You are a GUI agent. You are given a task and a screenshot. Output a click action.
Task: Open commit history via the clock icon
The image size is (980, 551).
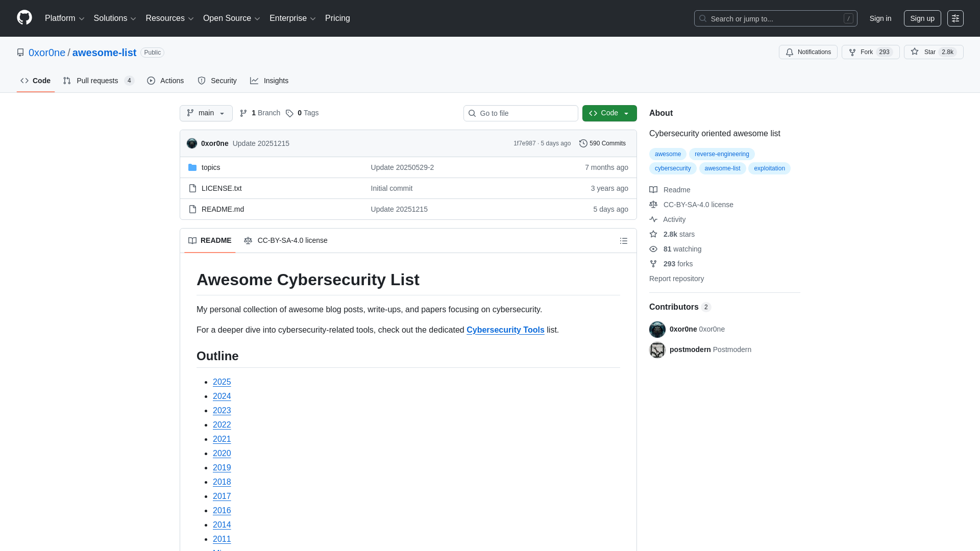(x=583, y=143)
